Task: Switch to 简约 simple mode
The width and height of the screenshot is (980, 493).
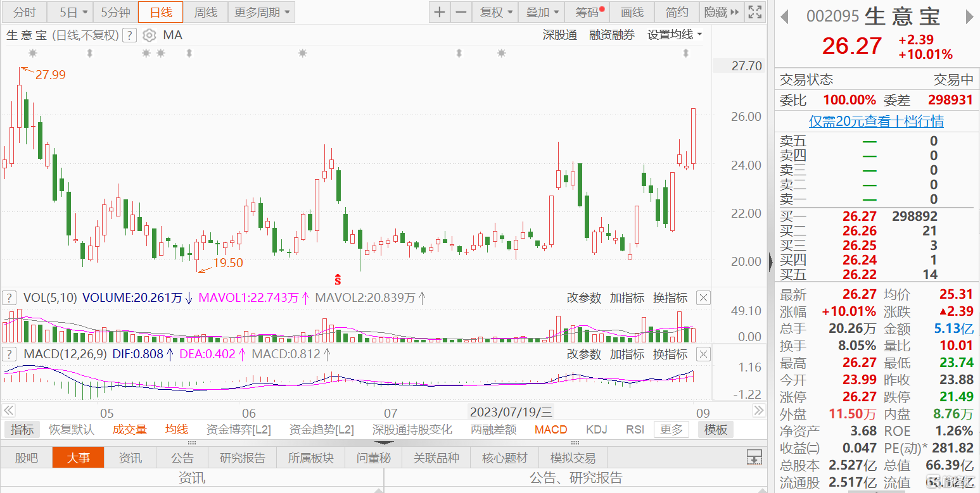Action: click(x=677, y=12)
